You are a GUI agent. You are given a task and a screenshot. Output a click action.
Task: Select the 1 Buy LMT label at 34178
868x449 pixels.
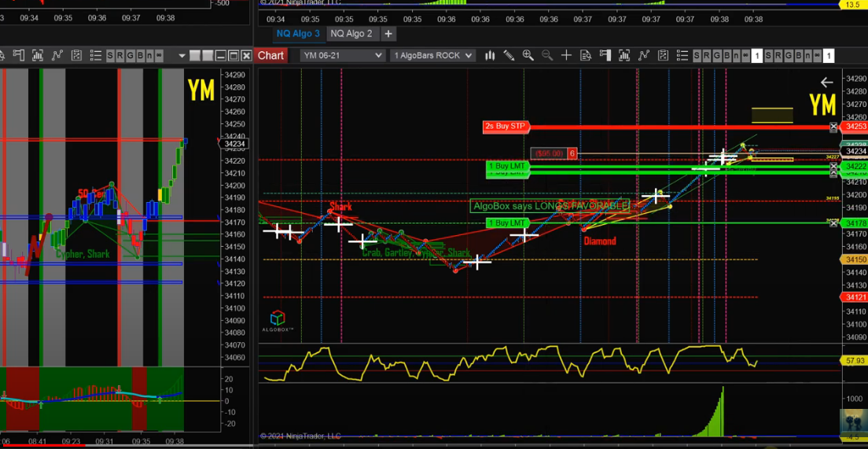508,223
